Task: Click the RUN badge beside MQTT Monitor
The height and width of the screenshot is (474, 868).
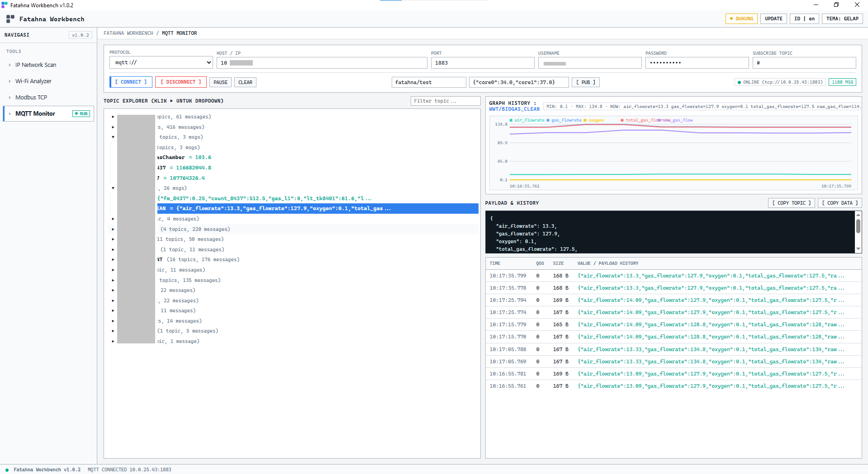Action: 81,114
